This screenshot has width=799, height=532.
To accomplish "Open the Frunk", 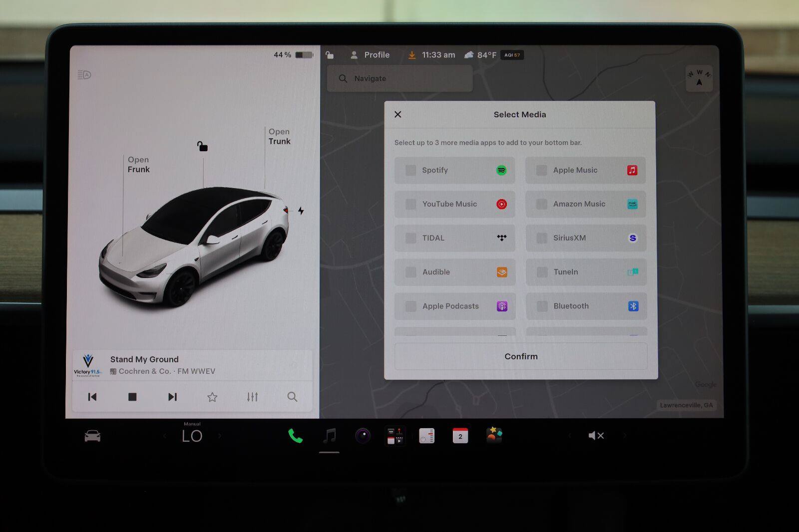I will [138, 165].
